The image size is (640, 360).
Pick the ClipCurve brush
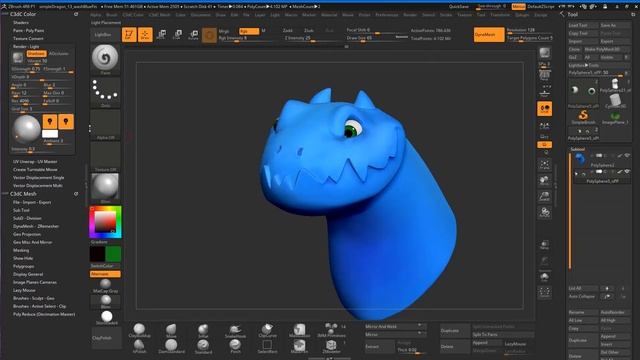[x=267, y=330]
